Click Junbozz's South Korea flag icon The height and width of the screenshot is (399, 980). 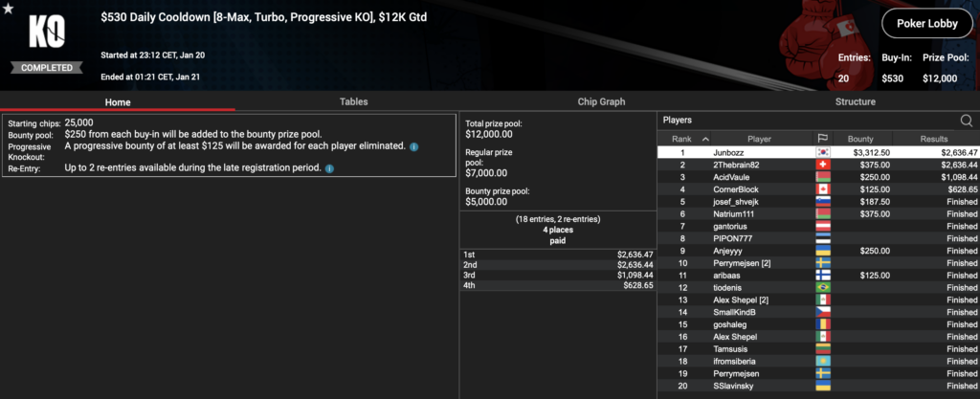click(821, 152)
